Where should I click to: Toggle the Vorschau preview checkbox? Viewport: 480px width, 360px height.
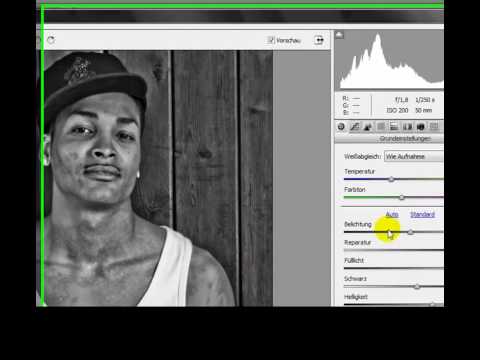click(x=271, y=40)
